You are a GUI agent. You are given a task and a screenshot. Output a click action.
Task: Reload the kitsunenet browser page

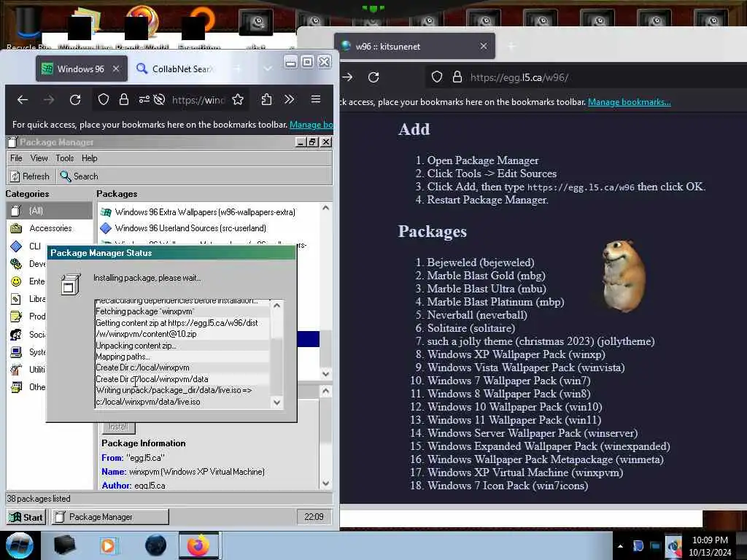point(373,77)
